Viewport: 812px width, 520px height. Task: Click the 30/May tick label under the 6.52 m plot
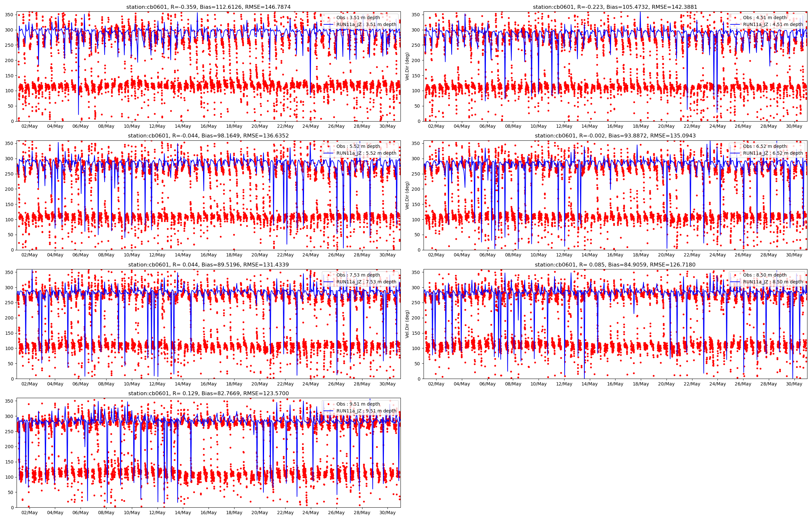pyautogui.click(x=794, y=255)
